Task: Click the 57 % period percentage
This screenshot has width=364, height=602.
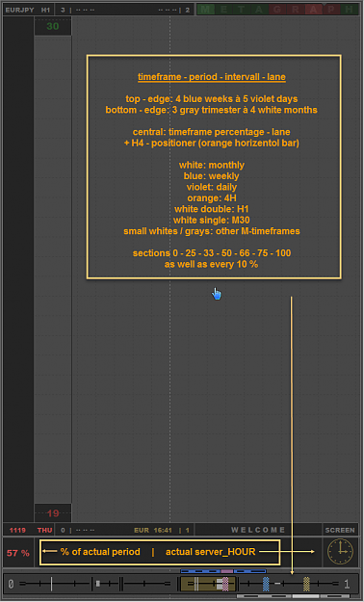Action: 18,553
